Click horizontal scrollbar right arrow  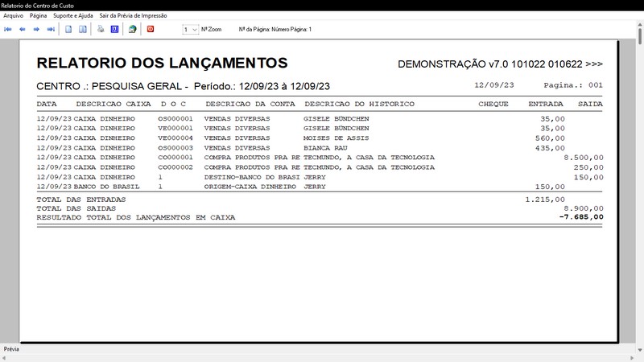click(x=633, y=358)
